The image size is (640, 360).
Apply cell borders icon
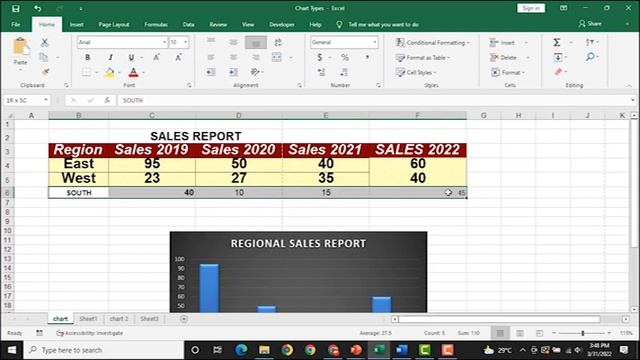pos(86,73)
